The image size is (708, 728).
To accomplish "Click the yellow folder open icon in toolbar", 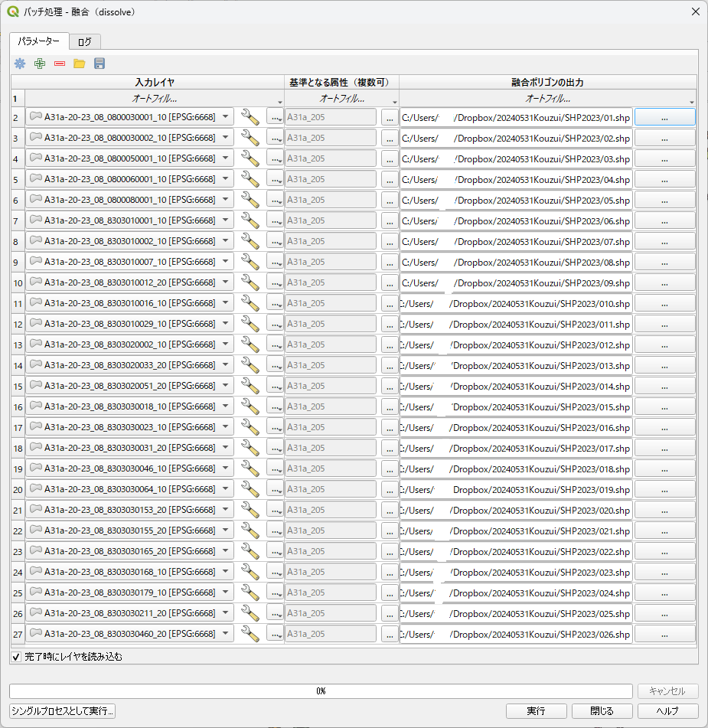I will [x=80, y=64].
